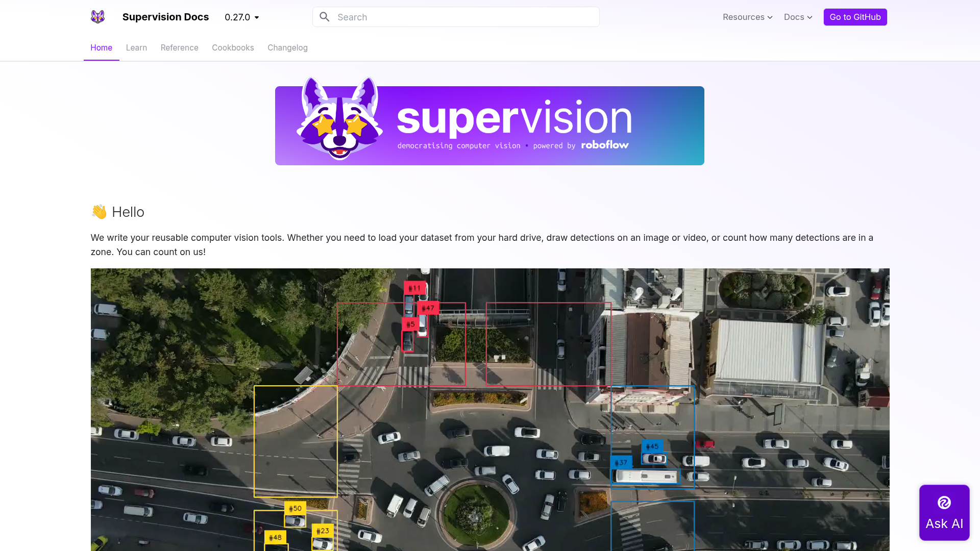Click the Go to GitHub button
This screenshot has width=980, height=551.
click(855, 17)
